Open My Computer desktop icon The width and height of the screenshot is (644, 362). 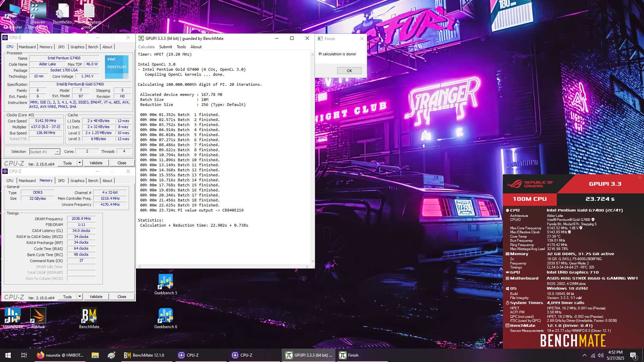point(13,16)
